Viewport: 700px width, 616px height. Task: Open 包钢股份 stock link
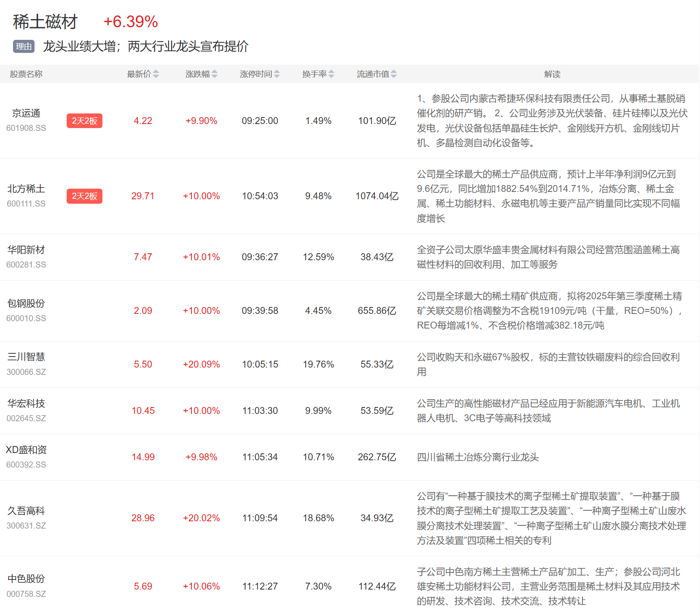tap(26, 303)
